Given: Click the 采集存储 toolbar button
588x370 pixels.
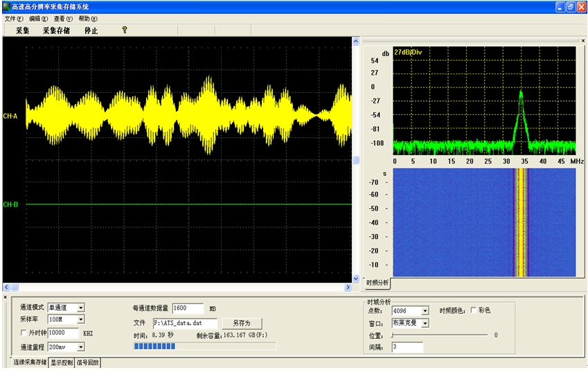Looking at the screenshot, I should (x=56, y=30).
